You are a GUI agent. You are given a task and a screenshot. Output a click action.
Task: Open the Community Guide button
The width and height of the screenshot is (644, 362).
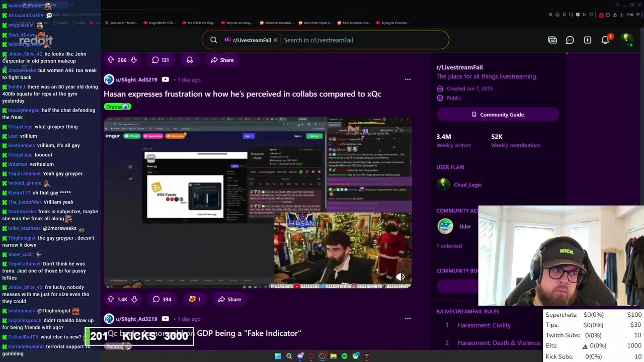click(498, 115)
